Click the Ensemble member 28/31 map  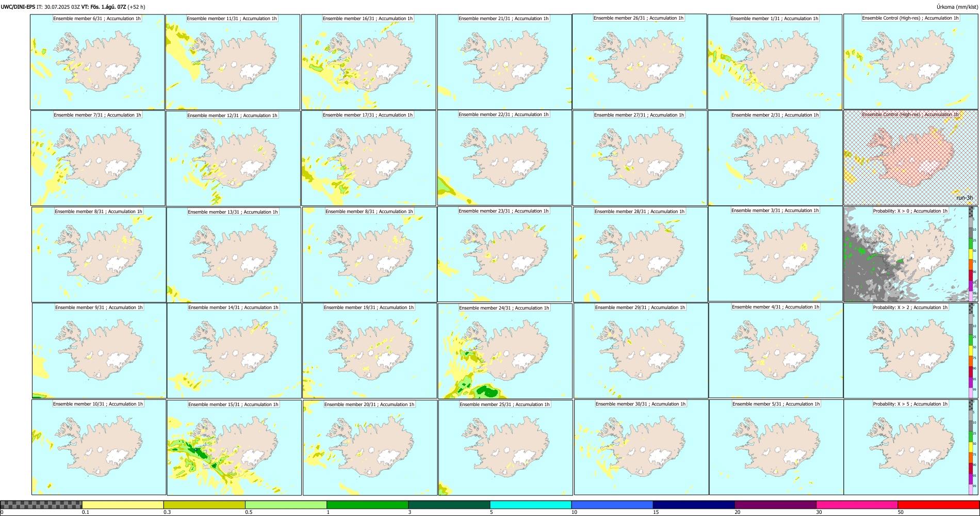pyautogui.click(x=640, y=255)
